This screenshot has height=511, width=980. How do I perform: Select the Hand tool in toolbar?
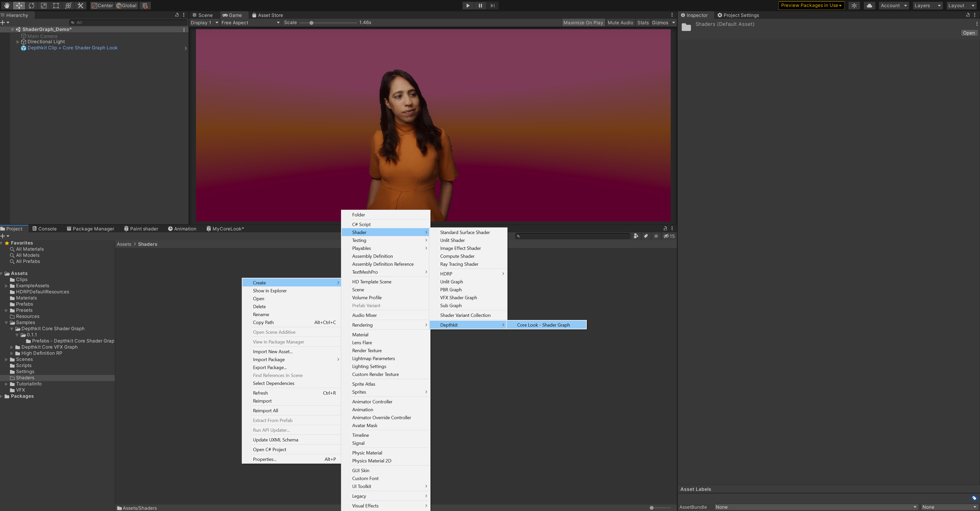pos(7,5)
